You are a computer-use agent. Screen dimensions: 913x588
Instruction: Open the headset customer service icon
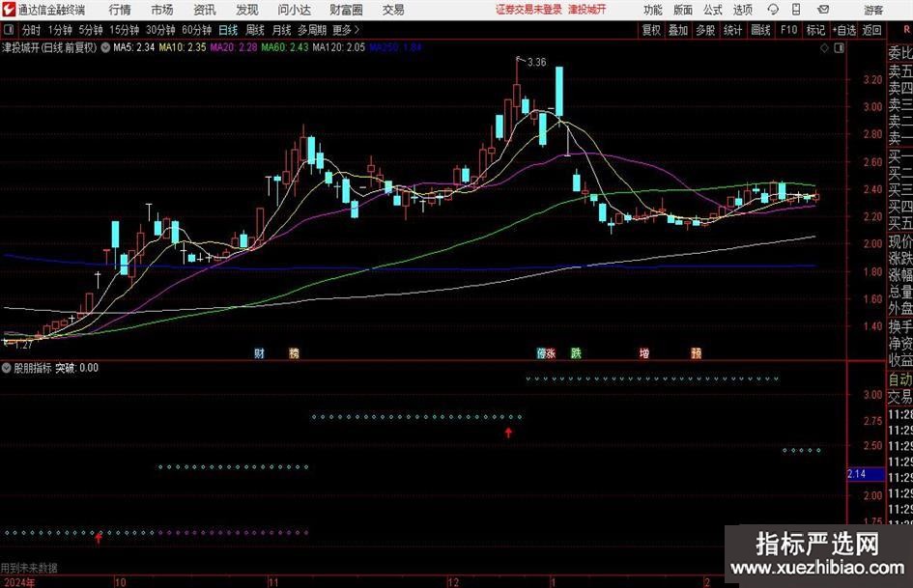coord(773,10)
